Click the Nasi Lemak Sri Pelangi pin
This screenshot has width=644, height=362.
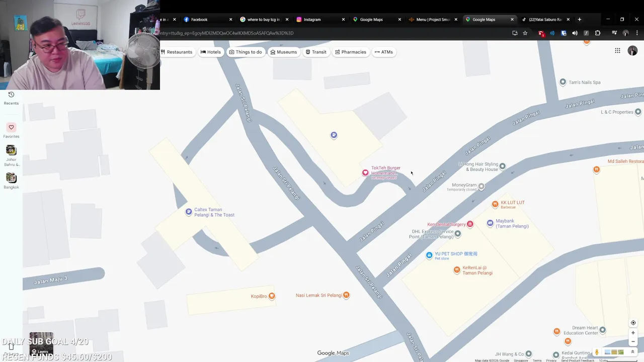[346, 295]
